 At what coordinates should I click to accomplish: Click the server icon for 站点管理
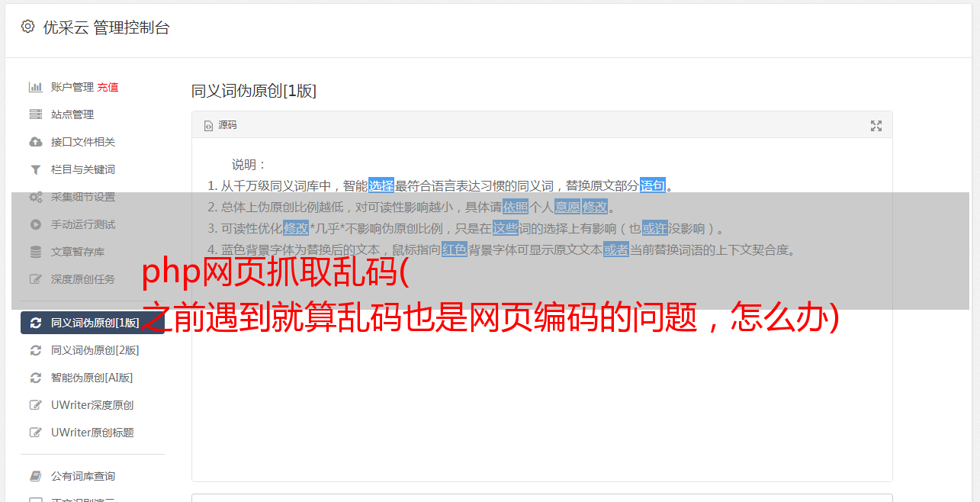[35, 114]
